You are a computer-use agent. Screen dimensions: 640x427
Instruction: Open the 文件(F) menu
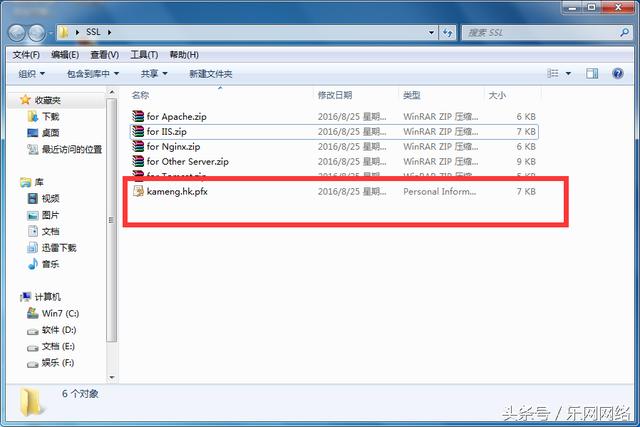pos(26,55)
